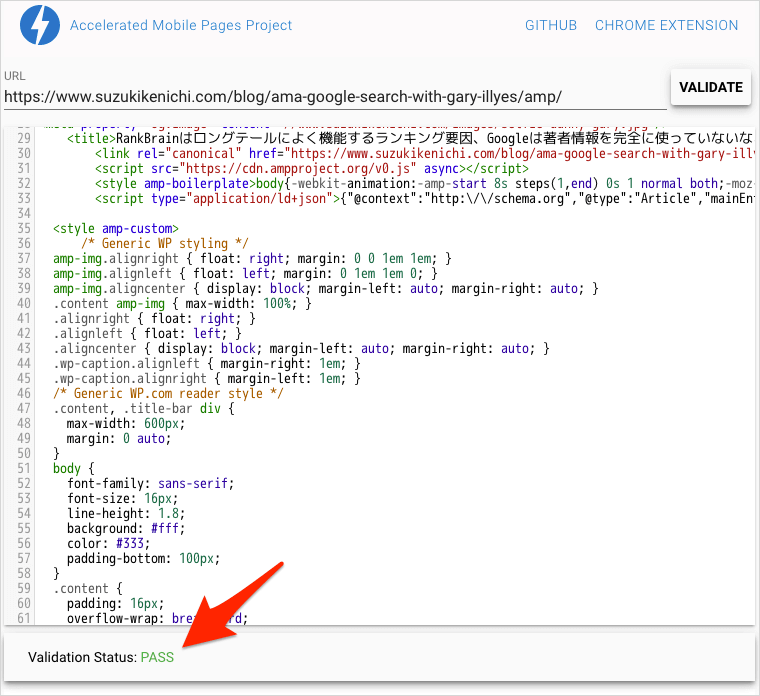The image size is (760, 696).
Task: Click the AMP lightning bolt logo
Action: pos(40,25)
